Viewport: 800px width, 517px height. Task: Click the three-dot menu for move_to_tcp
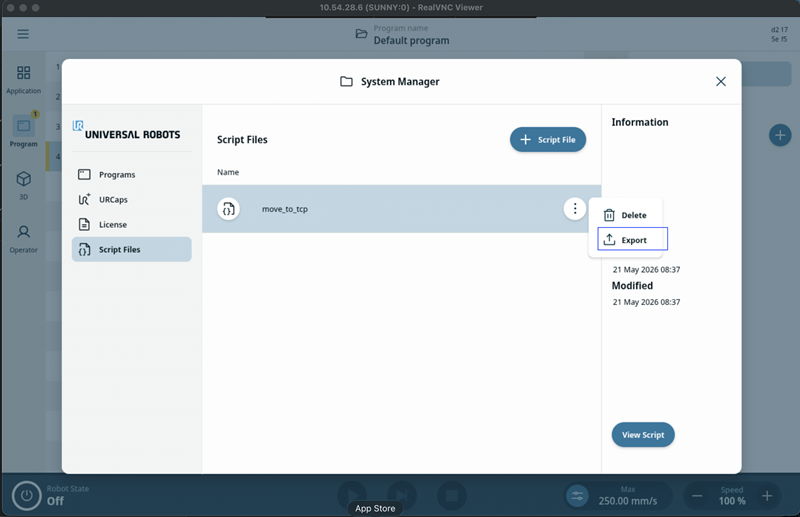[x=574, y=209]
